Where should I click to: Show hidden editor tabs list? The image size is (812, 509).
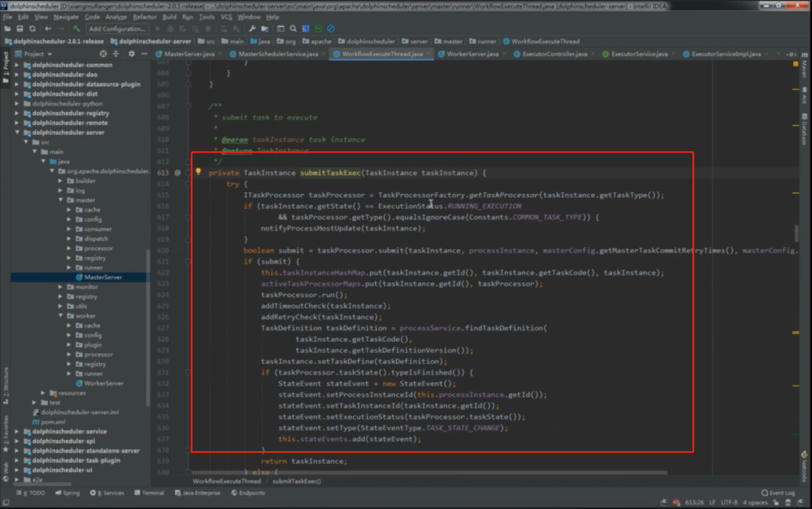pyautogui.click(x=791, y=54)
